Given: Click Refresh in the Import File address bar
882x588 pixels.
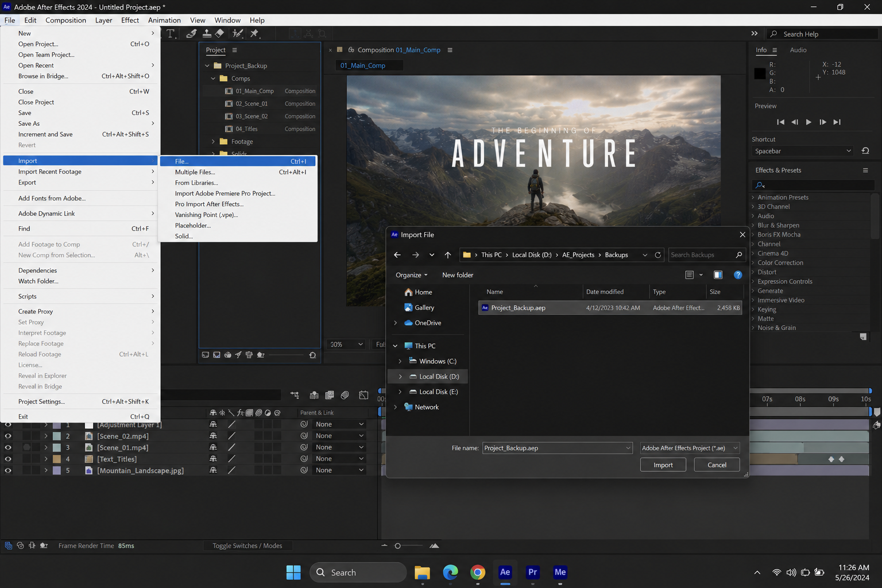Looking at the screenshot, I should pos(658,255).
